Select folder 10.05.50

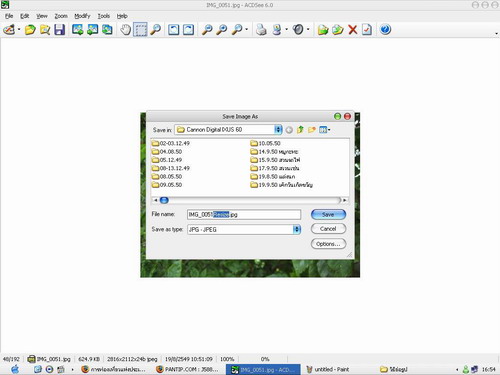pyautogui.click(x=266, y=143)
